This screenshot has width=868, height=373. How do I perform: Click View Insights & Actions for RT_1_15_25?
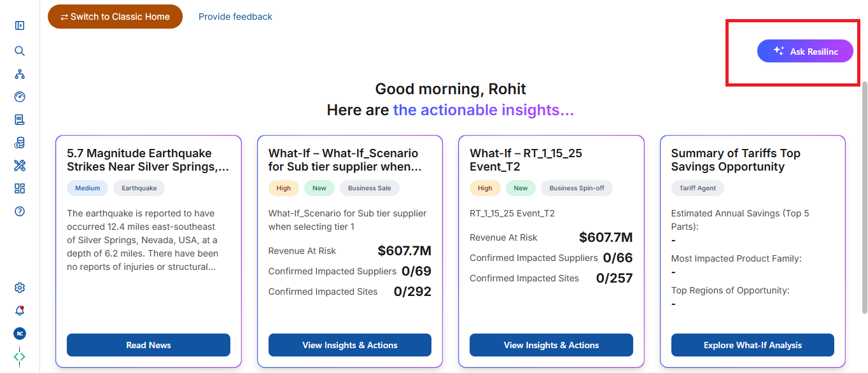tap(551, 345)
